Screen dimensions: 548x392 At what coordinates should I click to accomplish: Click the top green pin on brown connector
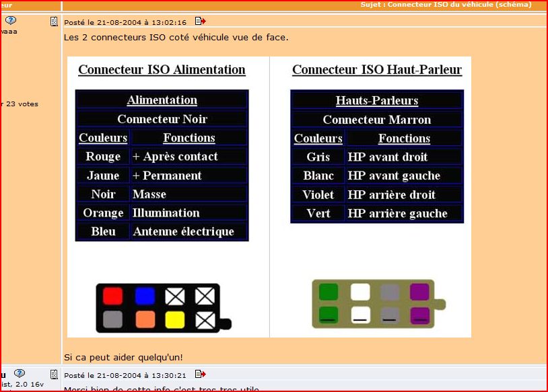coord(329,292)
